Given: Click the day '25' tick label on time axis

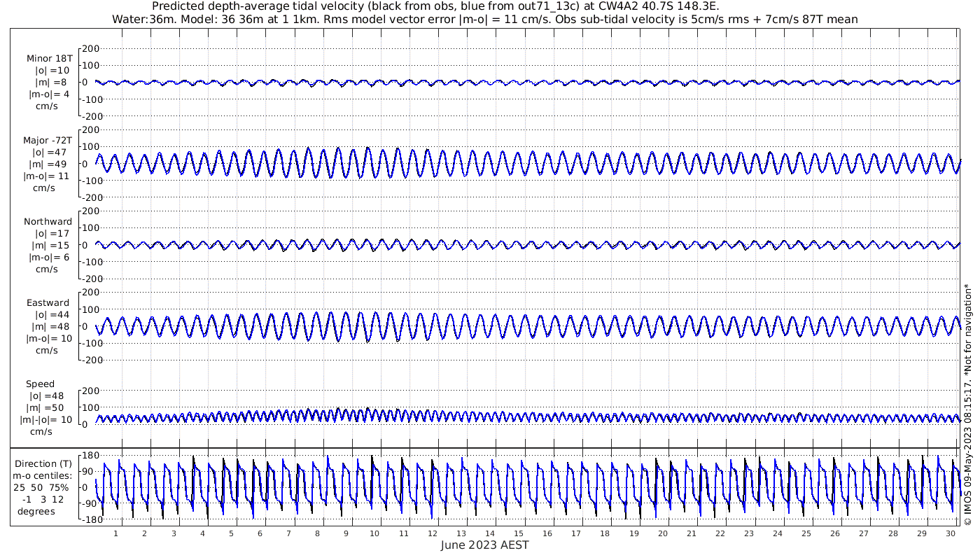Looking at the screenshot, I should [806, 533].
